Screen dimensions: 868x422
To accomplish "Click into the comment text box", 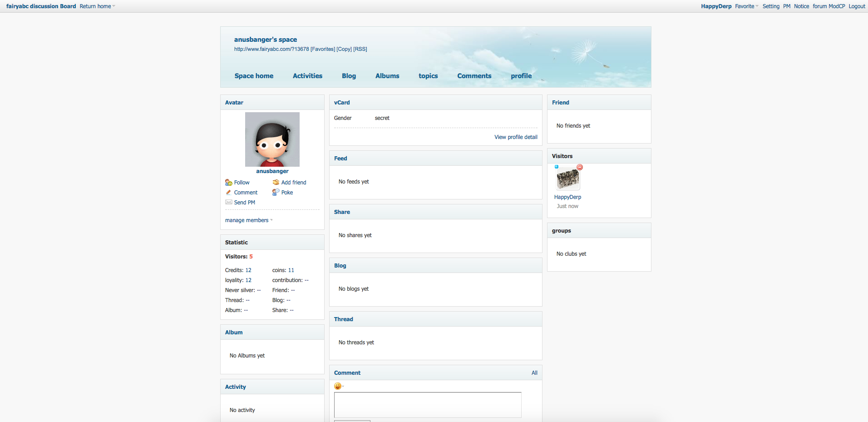I will pyautogui.click(x=427, y=405).
